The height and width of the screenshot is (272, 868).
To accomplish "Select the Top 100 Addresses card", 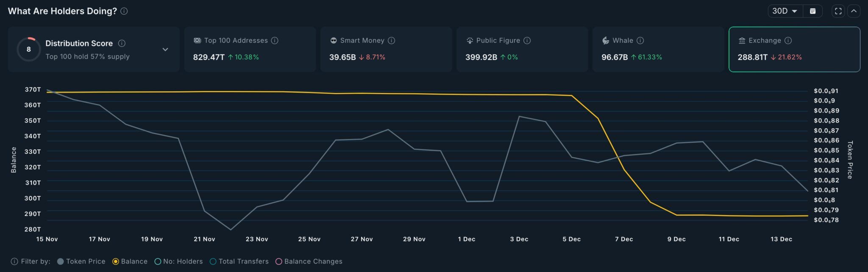I will coord(250,49).
